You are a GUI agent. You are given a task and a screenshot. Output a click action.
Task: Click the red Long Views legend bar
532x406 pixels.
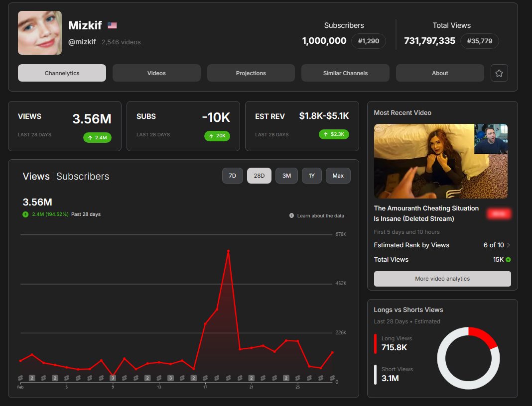pyautogui.click(x=375, y=344)
